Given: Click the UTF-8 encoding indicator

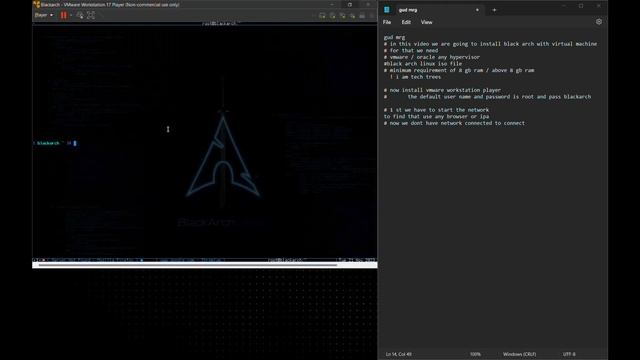Looking at the screenshot, I should click(569, 354).
